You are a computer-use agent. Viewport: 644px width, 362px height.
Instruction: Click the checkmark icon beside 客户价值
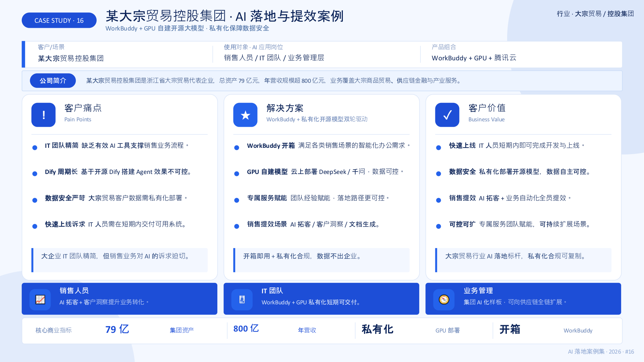point(447,115)
